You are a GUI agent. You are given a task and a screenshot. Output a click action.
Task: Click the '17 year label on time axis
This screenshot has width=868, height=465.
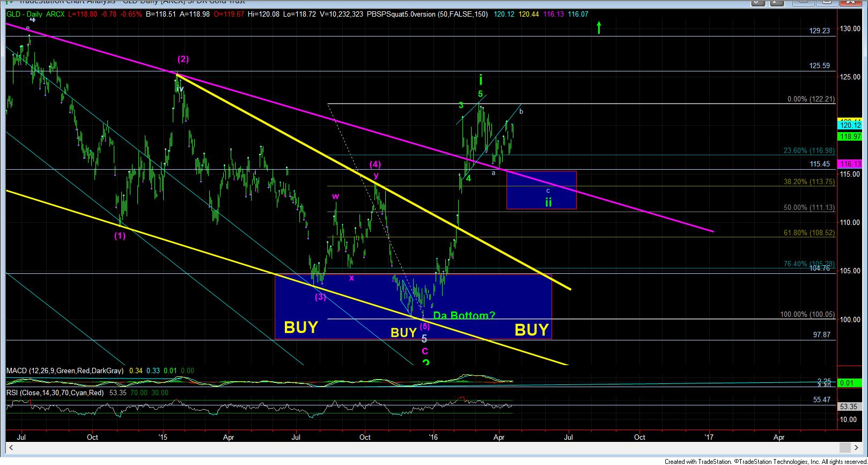pyautogui.click(x=710, y=437)
